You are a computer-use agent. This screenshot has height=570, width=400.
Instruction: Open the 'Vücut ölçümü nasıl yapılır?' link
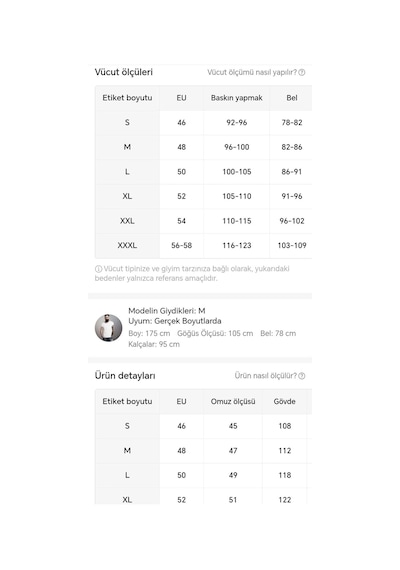[252, 72]
